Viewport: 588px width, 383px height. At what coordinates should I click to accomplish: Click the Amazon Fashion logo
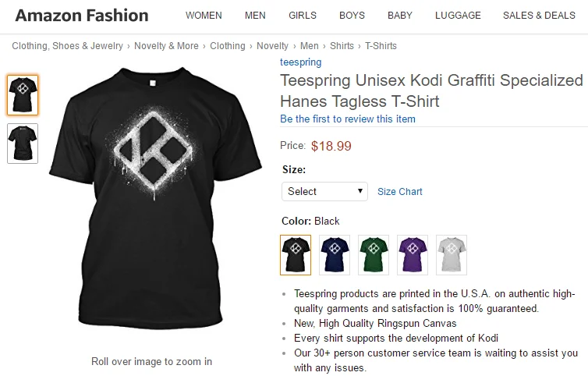[82, 16]
